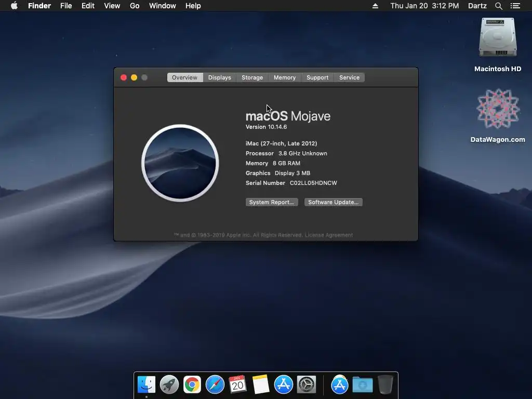Open Notes app in the Dock

click(261, 384)
